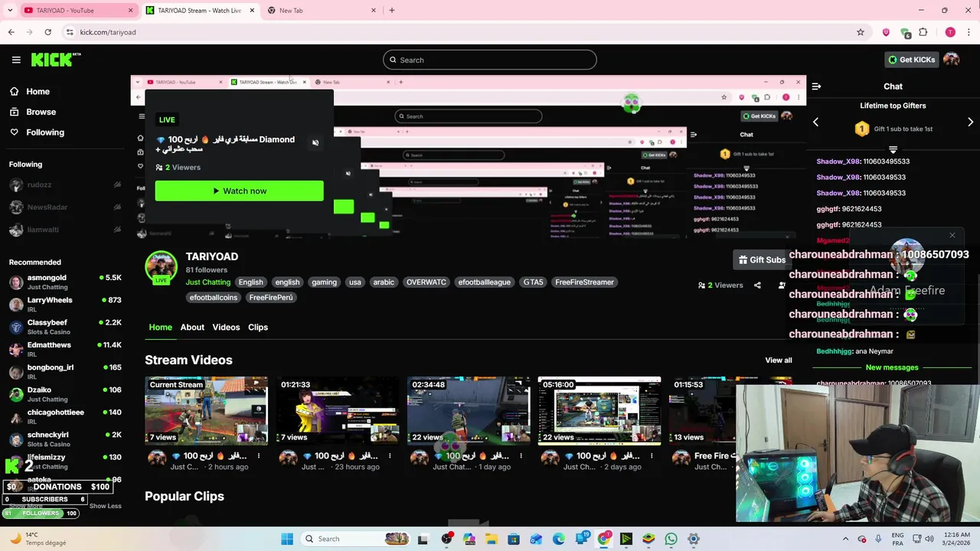Show the next top gifters panel
Image resolution: width=980 pixels, height=551 pixels.
[971, 122]
